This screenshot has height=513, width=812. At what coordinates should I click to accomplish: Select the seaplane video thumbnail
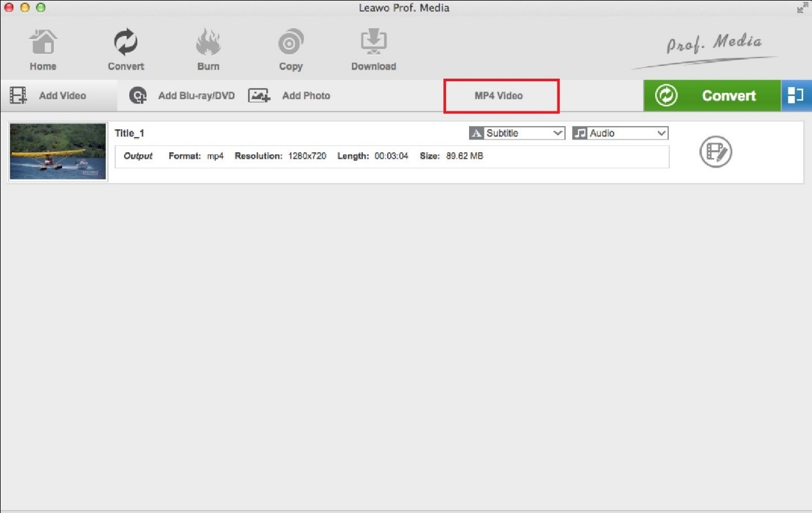point(58,151)
